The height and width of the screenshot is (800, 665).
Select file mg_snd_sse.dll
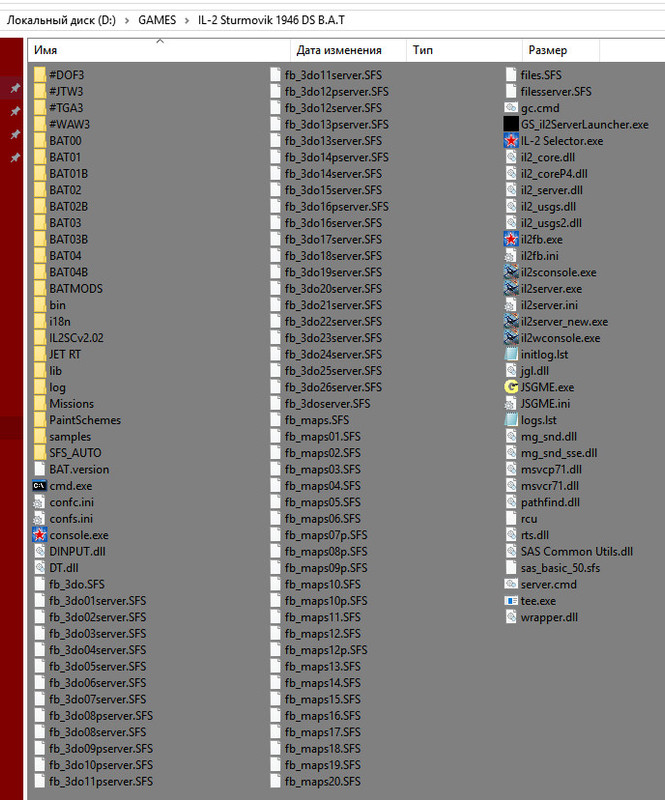[559, 453]
